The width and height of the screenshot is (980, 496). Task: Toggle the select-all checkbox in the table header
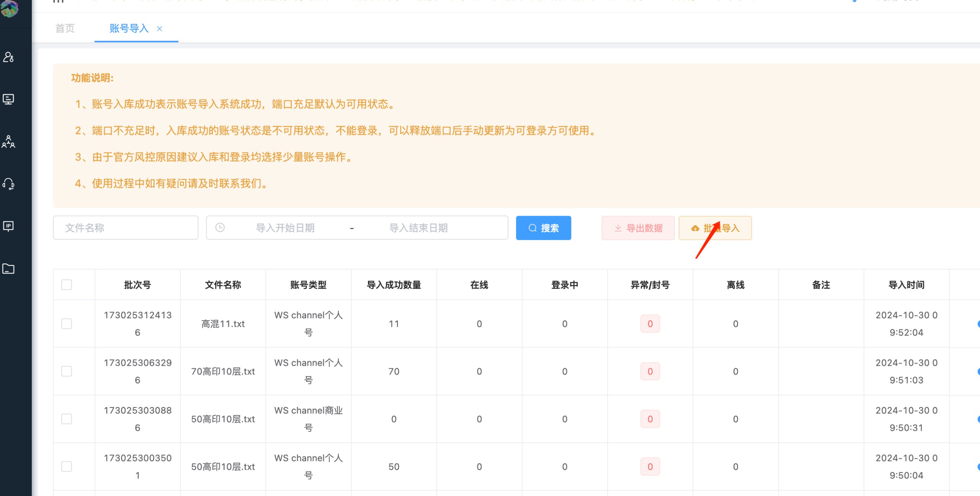[x=67, y=285]
